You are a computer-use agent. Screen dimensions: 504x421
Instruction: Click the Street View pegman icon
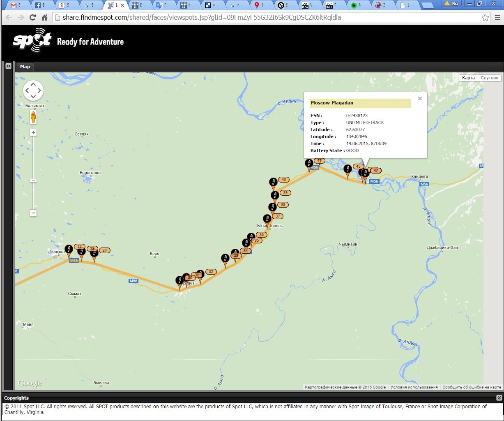(33, 117)
